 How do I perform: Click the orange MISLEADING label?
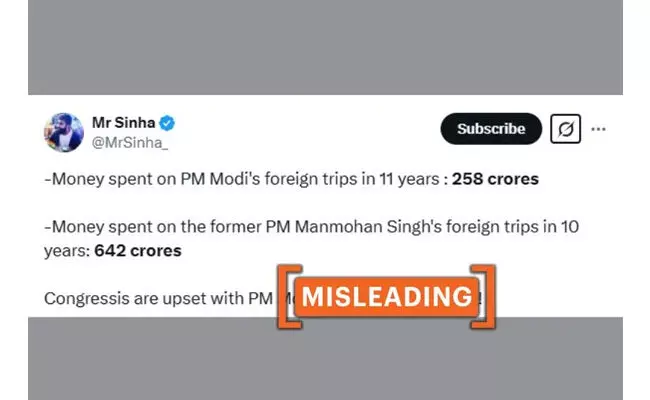click(386, 296)
